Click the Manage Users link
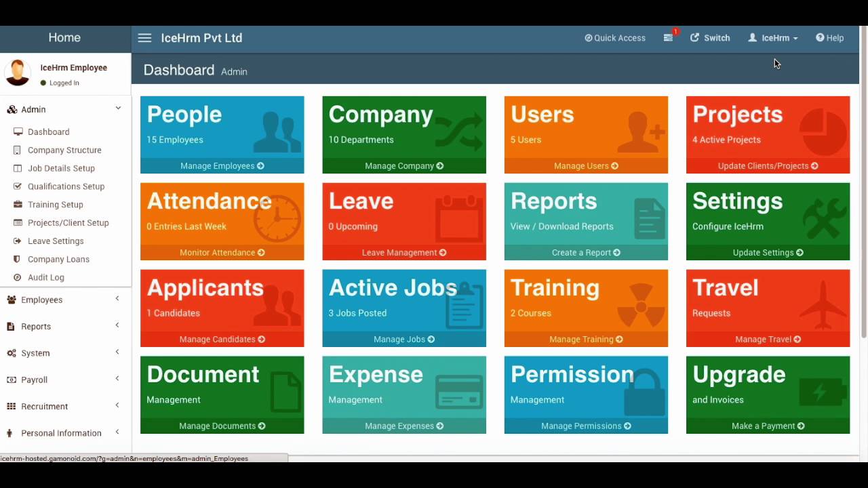The width and height of the screenshot is (868, 488). (x=586, y=166)
